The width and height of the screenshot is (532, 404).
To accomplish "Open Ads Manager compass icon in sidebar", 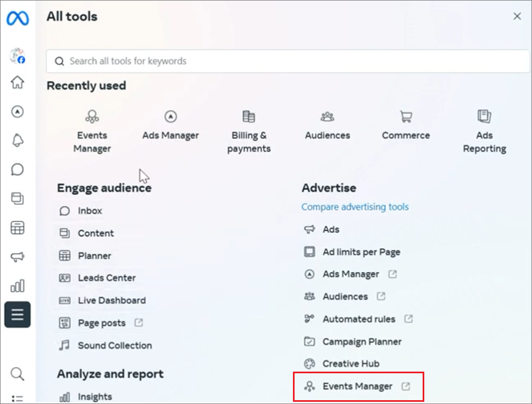I will coord(17,111).
